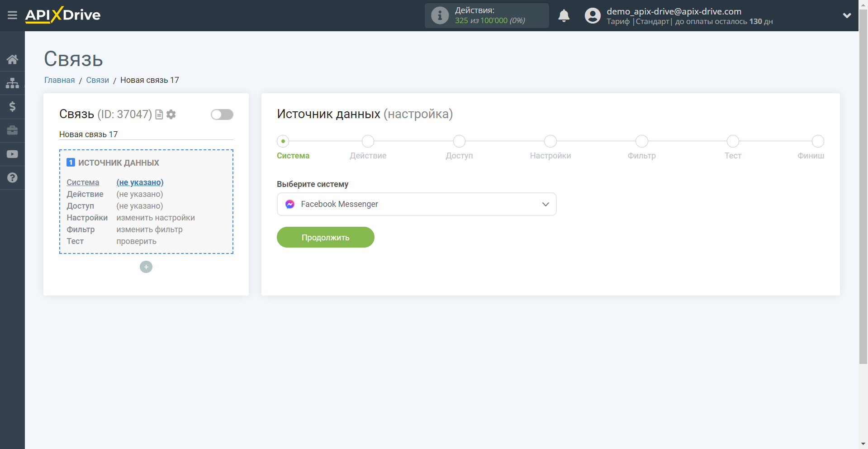Screen dimensions: 868x449
Task: Select the Финиш step
Action: tap(818, 141)
